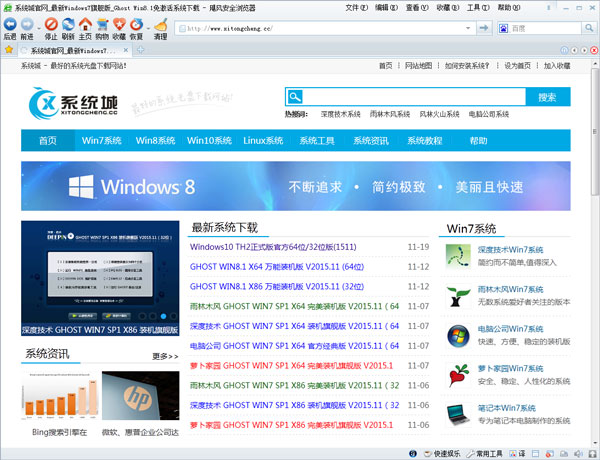
Task: Click the vertical scrollbar thumb
Action: coord(595,132)
